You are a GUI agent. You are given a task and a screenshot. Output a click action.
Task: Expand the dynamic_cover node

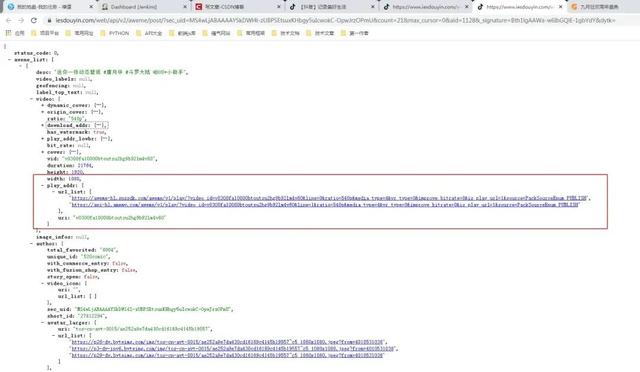(x=42, y=105)
